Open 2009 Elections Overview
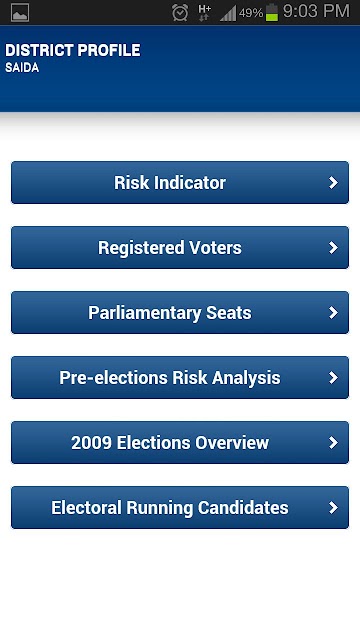Image resolution: width=360 pixels, height=640 pixels. coord(180,442)
